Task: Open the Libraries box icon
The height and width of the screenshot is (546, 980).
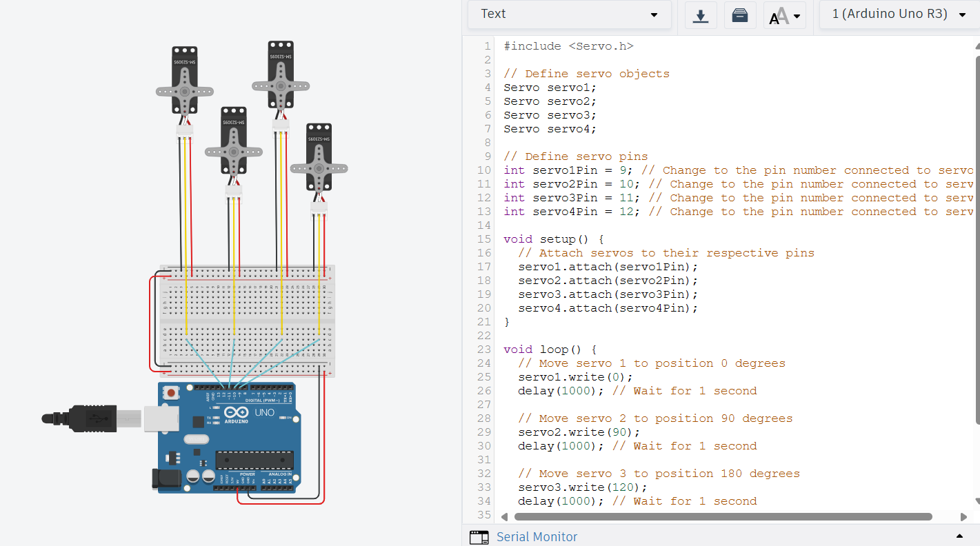Action: [x=740, y=15]
